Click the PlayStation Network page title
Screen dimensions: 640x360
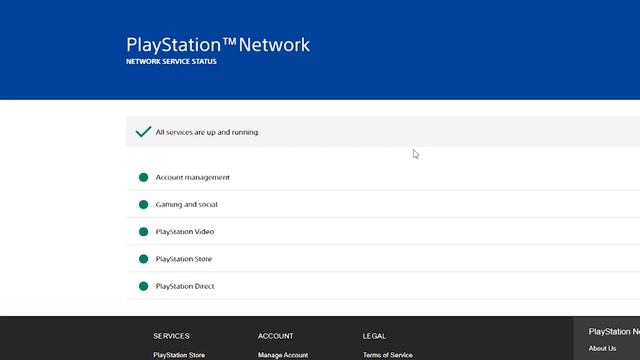point(218,45)
